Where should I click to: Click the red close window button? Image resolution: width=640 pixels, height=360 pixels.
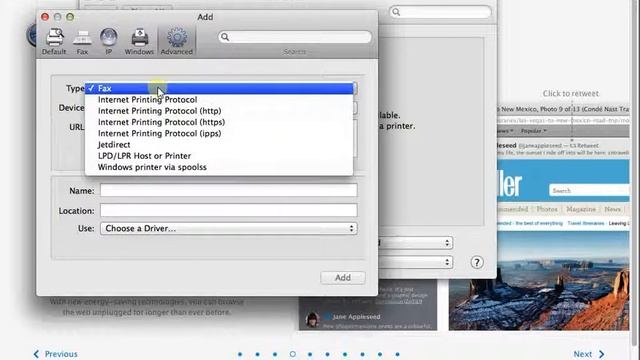tap(45, 17)
